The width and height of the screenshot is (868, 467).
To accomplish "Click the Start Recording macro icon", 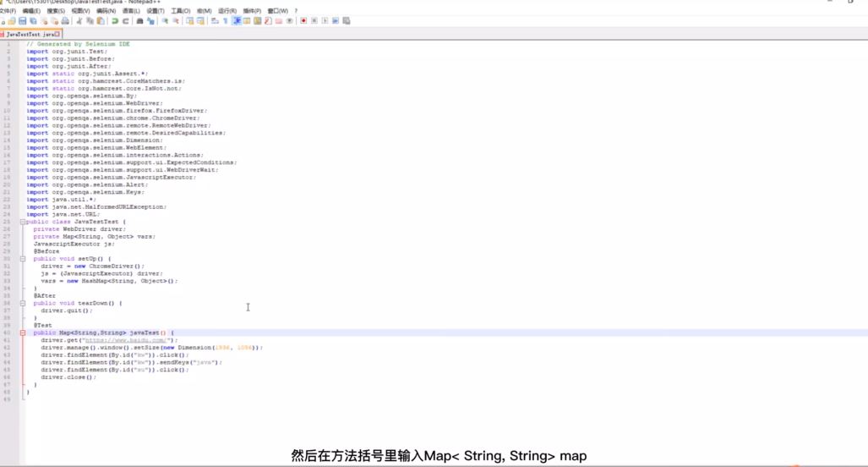I will click(303, 21).
